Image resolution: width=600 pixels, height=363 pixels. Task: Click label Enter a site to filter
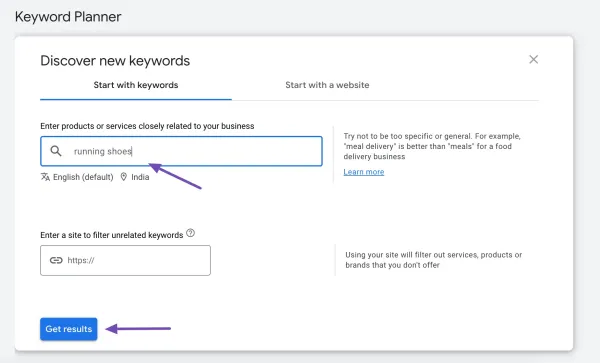(x=112, y=235)
